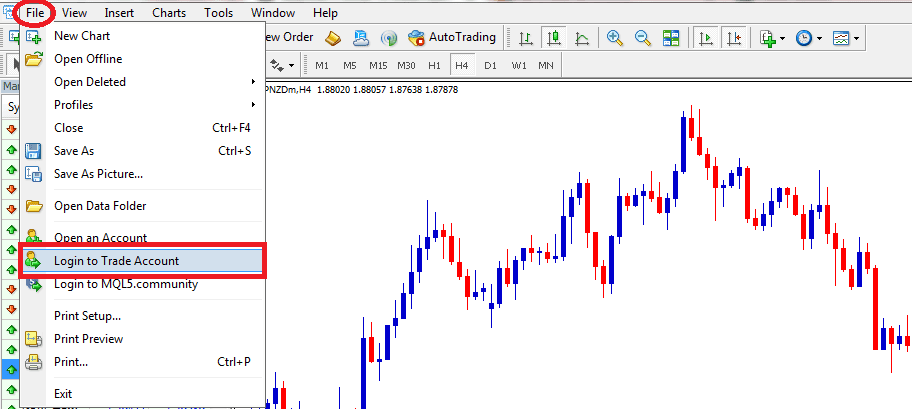Zoom in on the chart
Screen dimensions: 912x409
(x=615, y=38)
